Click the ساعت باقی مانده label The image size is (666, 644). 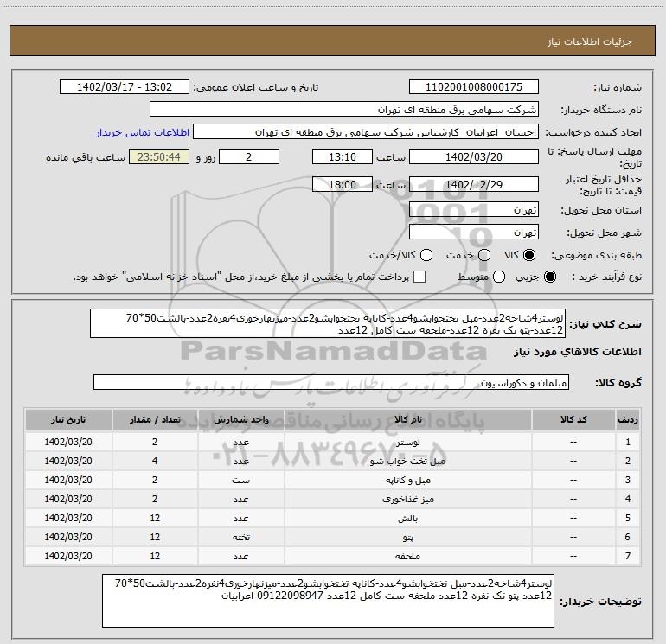coord(86,157)
